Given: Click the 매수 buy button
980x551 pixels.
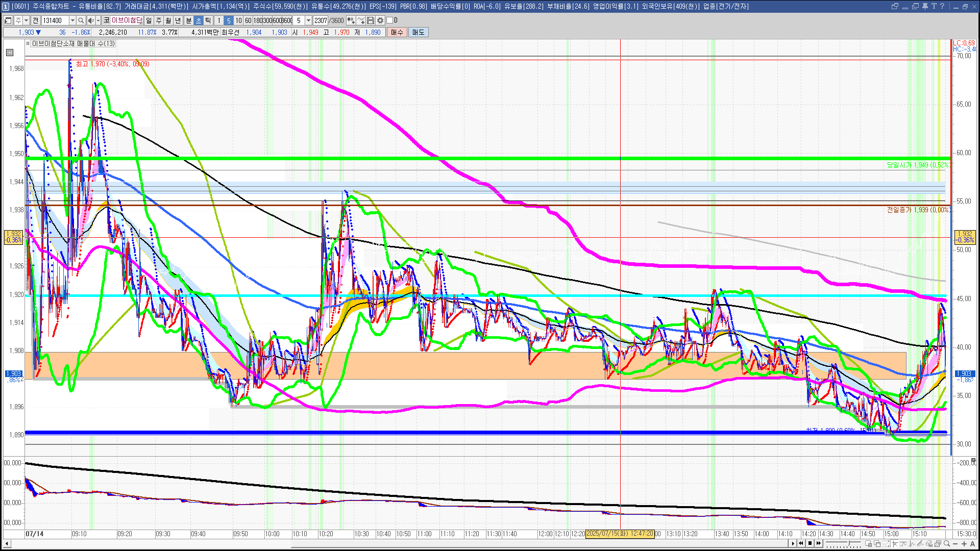Looking at the screenshot, I should pyautogui.click(x=397, y=32).
